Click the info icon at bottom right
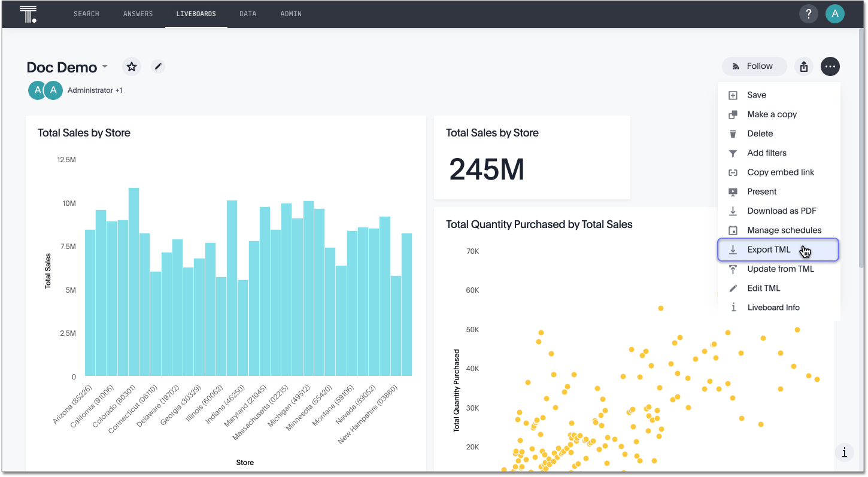This screenshot has height=477, width=868. (844, 452)
